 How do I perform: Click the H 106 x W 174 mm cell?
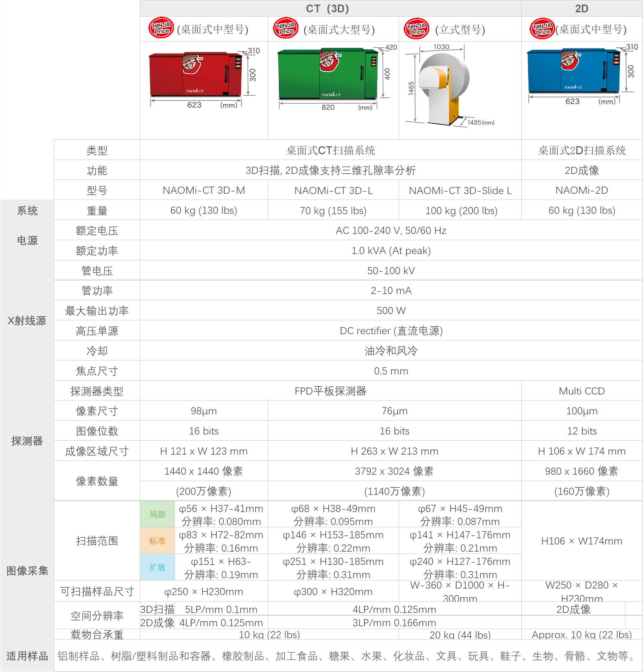click(582, 451)
